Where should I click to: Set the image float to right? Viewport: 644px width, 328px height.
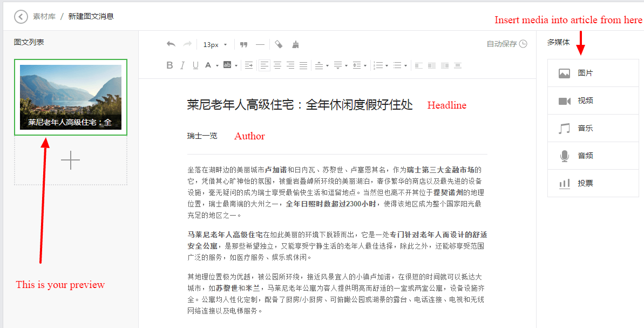click(445, 65)
